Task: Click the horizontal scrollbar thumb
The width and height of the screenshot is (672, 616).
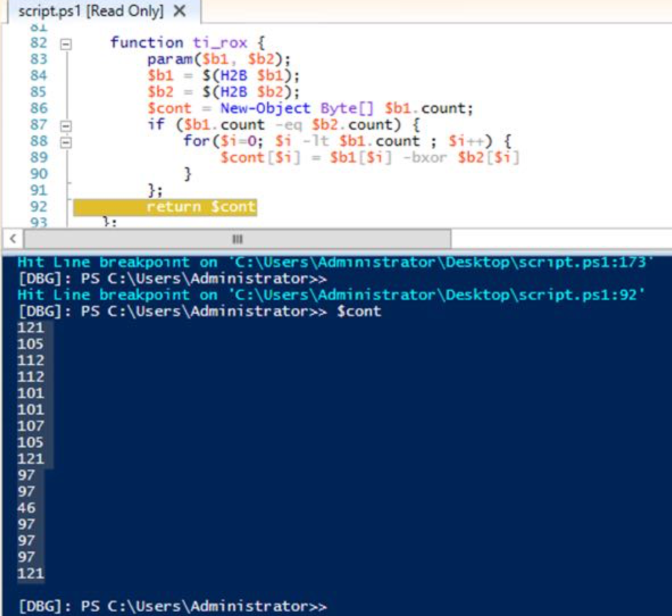Action: tap(237, 239)
